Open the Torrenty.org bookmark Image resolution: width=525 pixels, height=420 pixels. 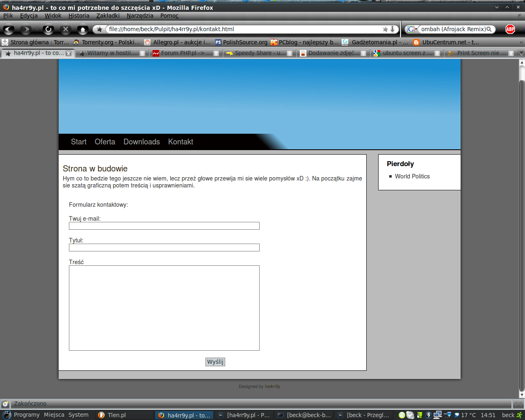point(106,42)
